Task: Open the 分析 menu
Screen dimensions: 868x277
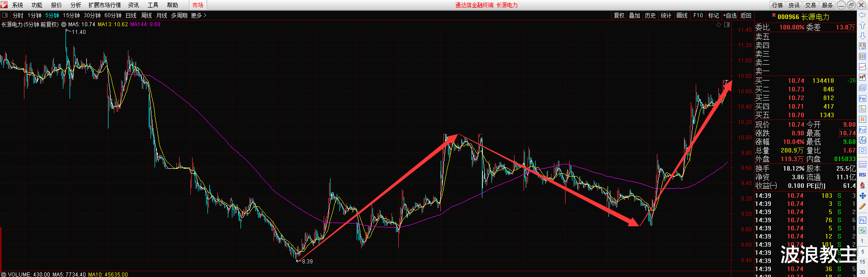Action: click(76, 5)
